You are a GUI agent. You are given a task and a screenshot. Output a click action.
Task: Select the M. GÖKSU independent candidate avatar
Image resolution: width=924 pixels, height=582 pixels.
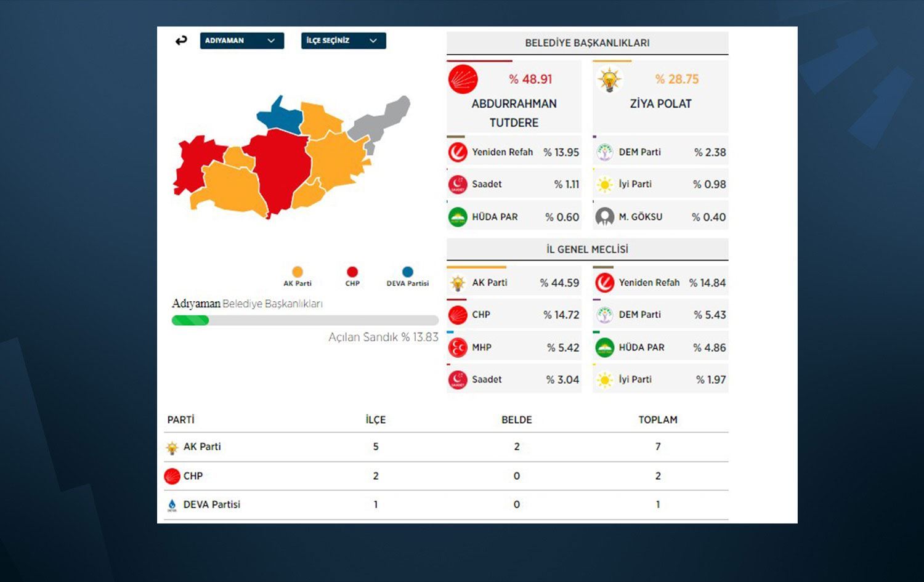605,217
